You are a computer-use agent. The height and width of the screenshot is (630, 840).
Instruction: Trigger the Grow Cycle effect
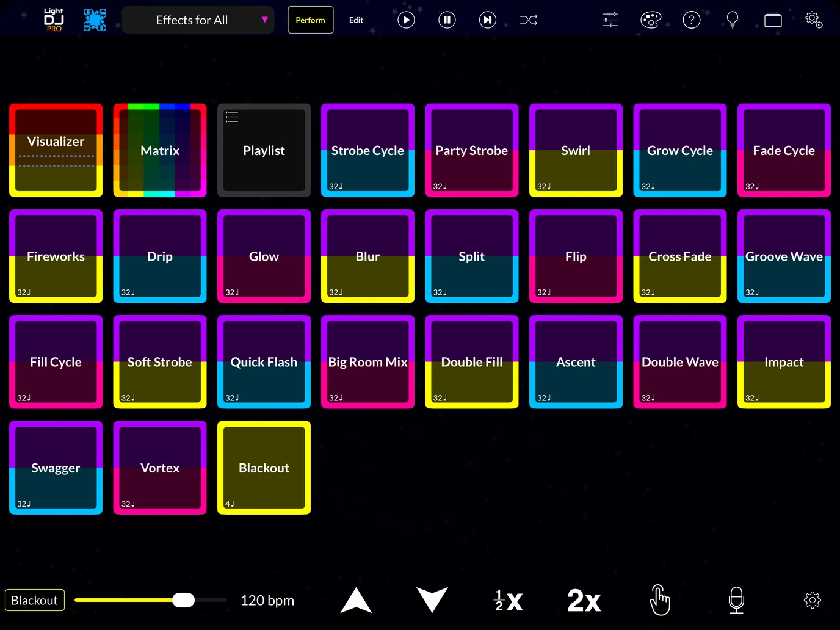(x=680, y=150)
